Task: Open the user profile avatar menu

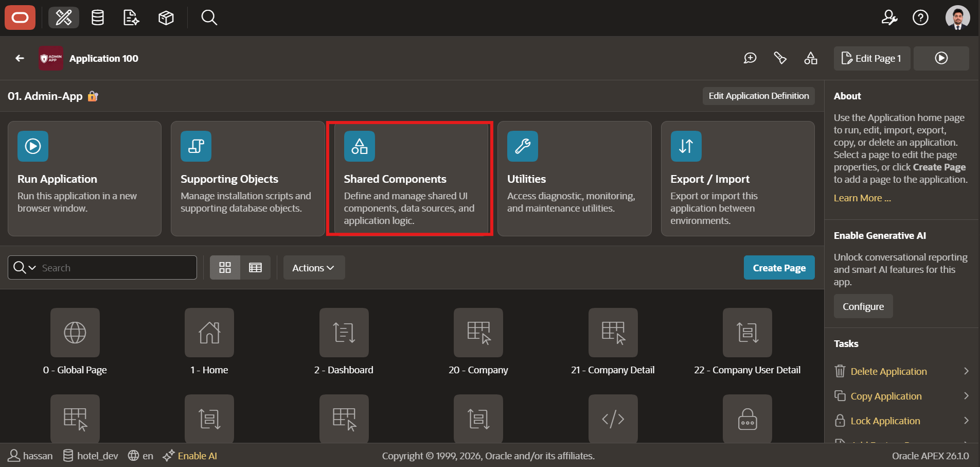Action: [x=957, y=18]
